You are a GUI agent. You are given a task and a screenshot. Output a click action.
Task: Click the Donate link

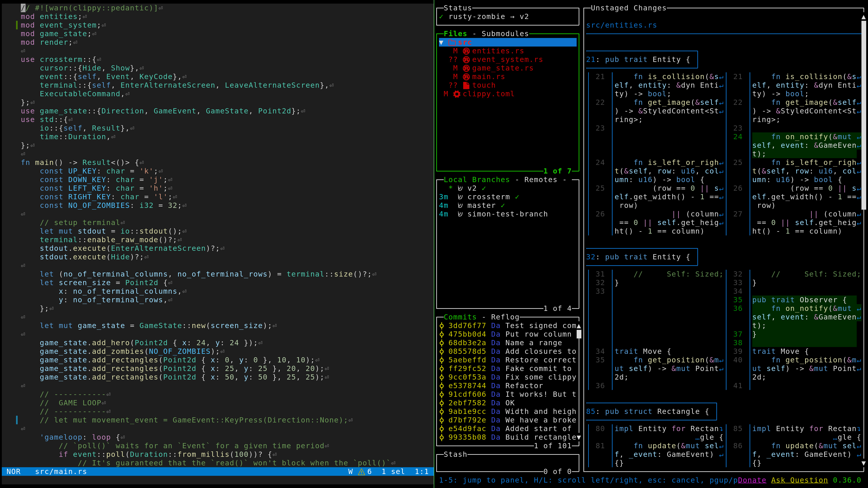(752, 480)
